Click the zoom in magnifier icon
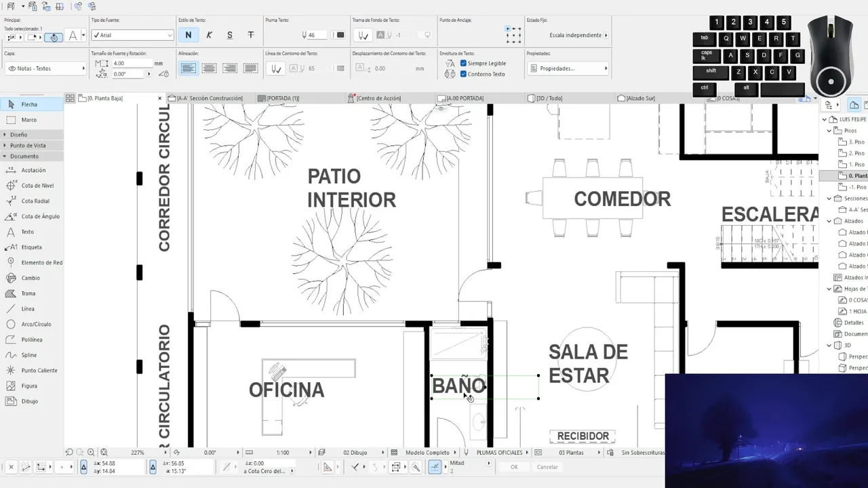Viewport: 868px width, 488px height. coord(91,452)
